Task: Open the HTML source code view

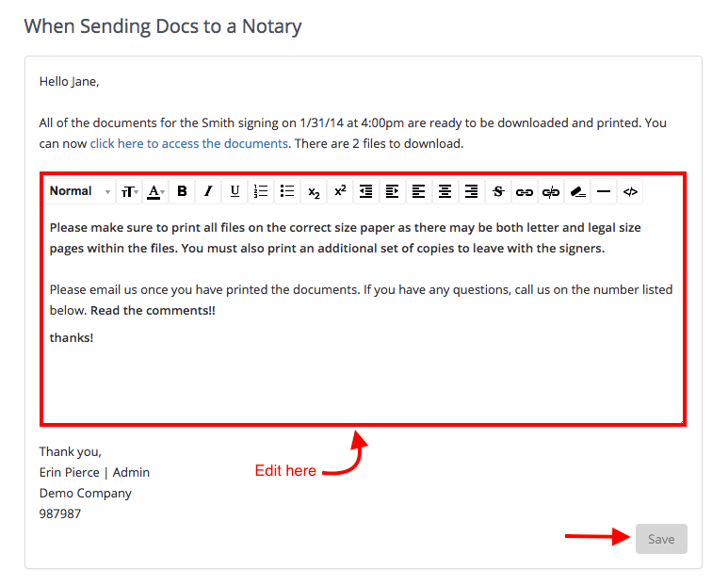Action: [630, 191]
